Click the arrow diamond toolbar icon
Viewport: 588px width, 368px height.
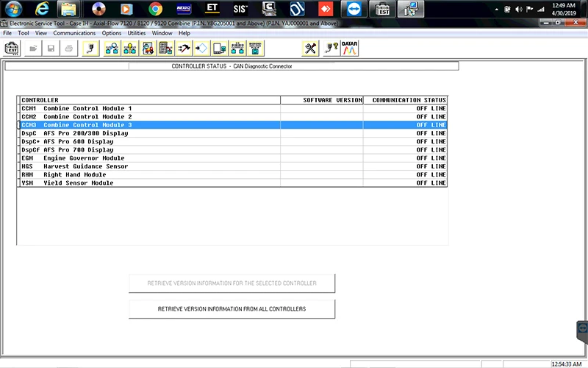coord(201,49)
